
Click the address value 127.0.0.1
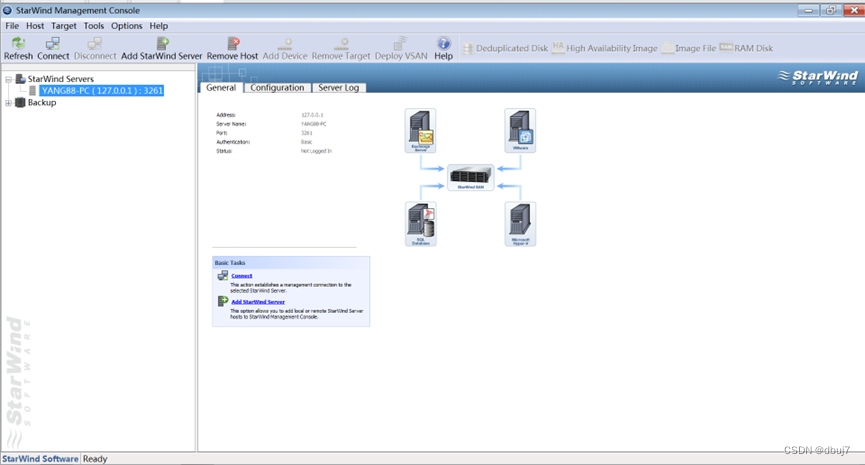click(x=312, y=115)
